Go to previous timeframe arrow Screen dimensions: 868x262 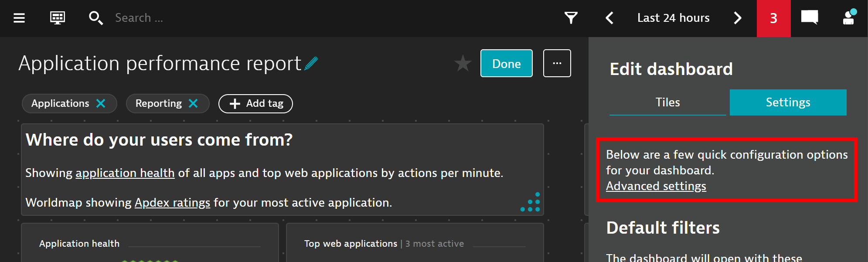609,18
